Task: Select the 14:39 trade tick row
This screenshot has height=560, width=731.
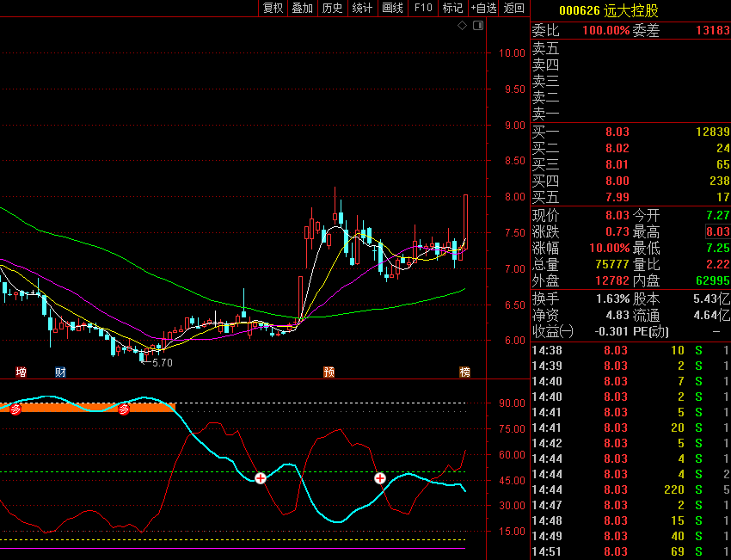Action: (x=630, y=366)
